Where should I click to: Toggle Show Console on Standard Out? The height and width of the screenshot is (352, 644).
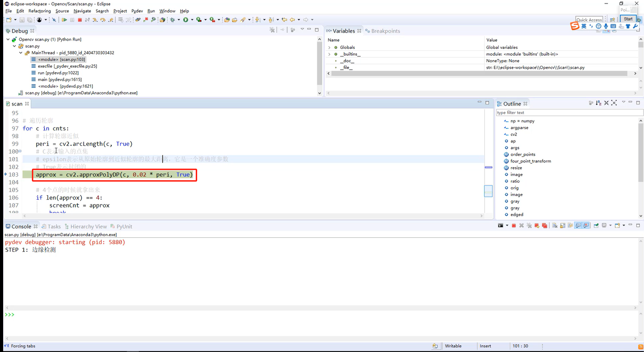[x=578, y=225]
